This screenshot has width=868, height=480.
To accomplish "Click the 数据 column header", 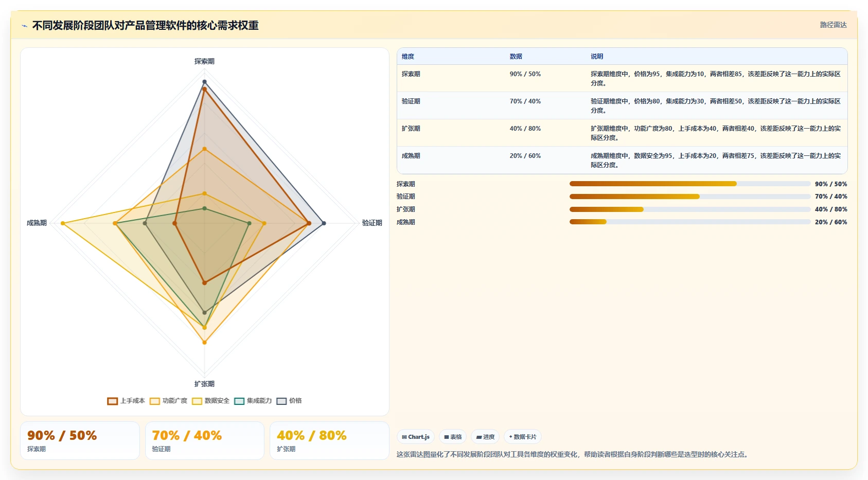I will coord(516,57).
